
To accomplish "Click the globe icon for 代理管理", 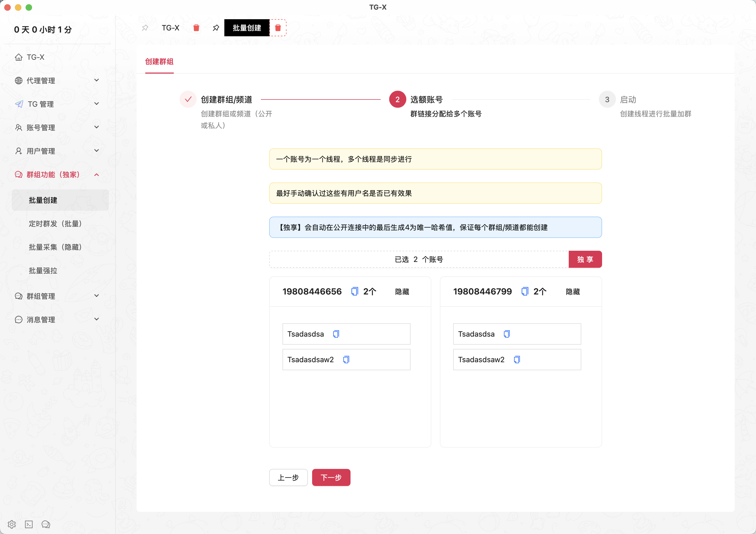I will 19,81.
